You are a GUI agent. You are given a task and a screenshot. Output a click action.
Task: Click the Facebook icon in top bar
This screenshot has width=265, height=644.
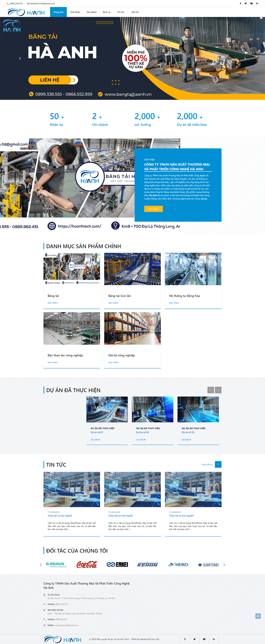pos(240,3)
